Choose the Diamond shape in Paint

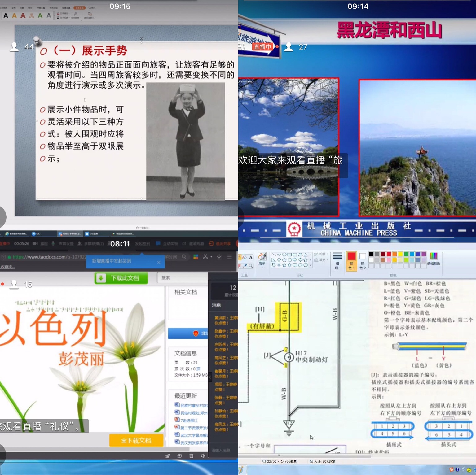[279, 260]
